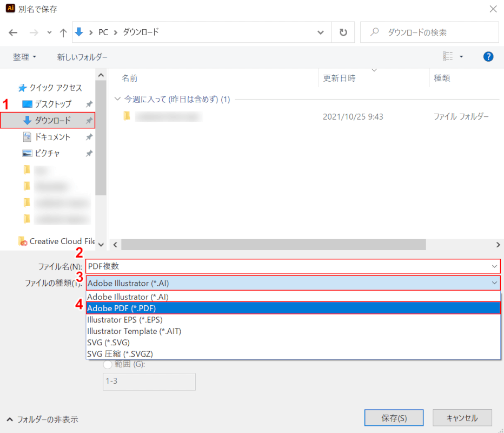The width and height of the screenshot is (504, 433).
Task: Click the ダウンロードの検索 search box
Action: (x=429, y=32)
